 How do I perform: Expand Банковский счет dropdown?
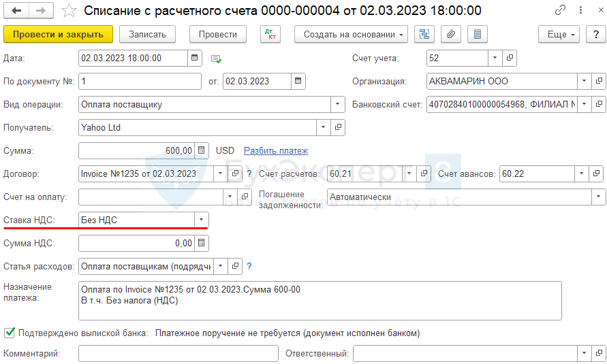[x=584, y=104]
